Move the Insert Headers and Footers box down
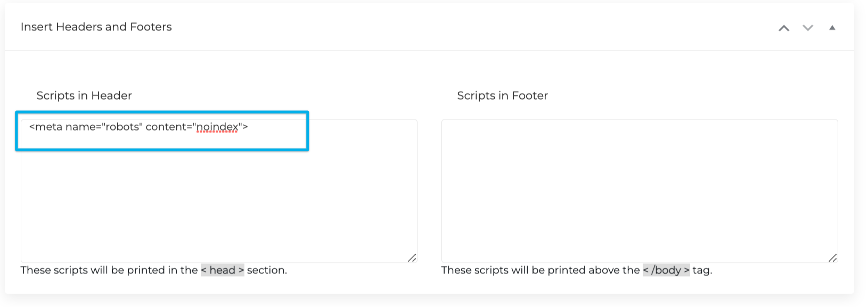The width and height of the screenshot is (868, 307). (x=807, y=28)
